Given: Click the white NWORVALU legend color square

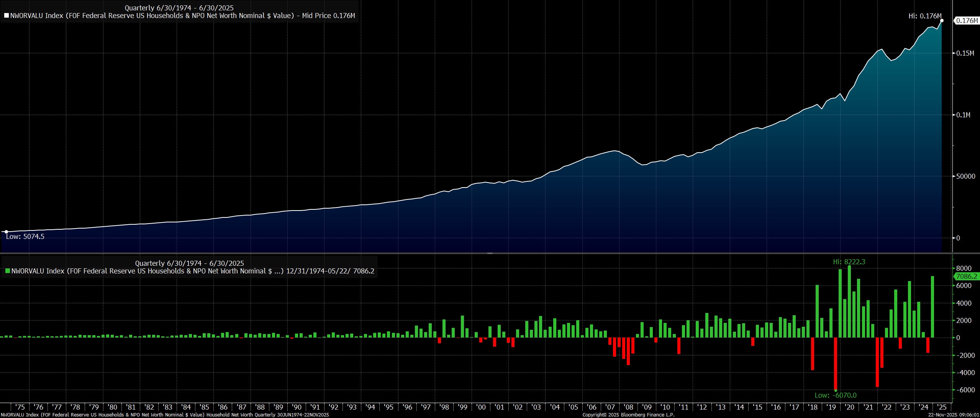Looking at the screenshot, I should tap(7, 16).
